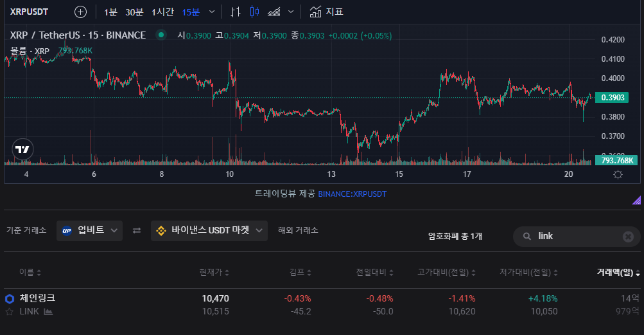Image resolution: width=644 pixels, height=335 pixels.
Task: Favorite Chainlink with the star icon
Action: pos(10,312)
